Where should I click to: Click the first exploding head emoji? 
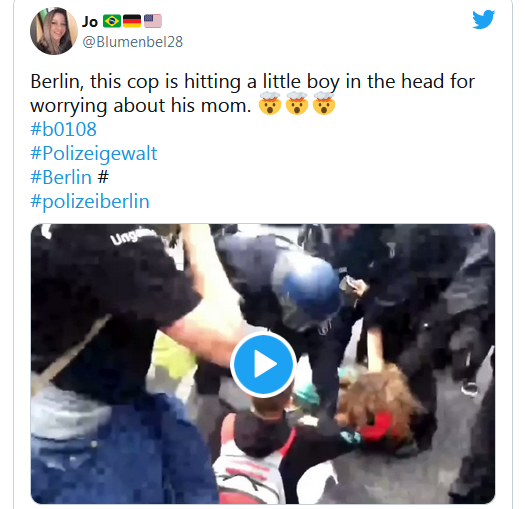click(x=270, y=103)
